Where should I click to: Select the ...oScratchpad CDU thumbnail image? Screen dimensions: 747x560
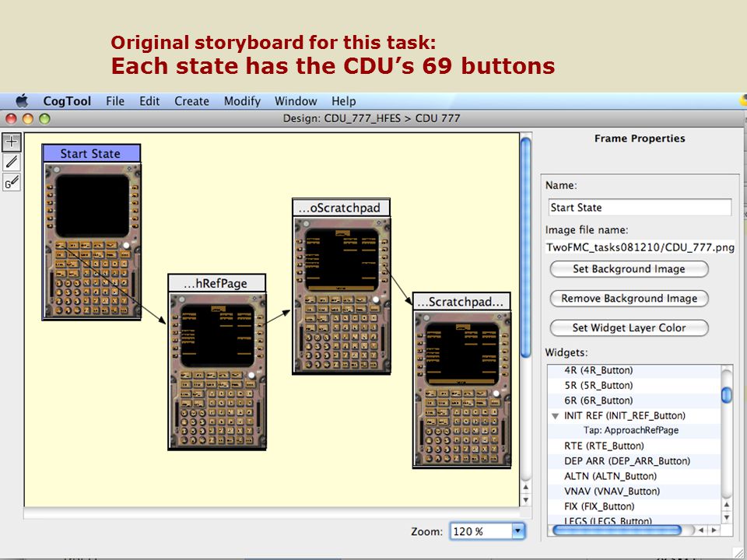(342, 296)
